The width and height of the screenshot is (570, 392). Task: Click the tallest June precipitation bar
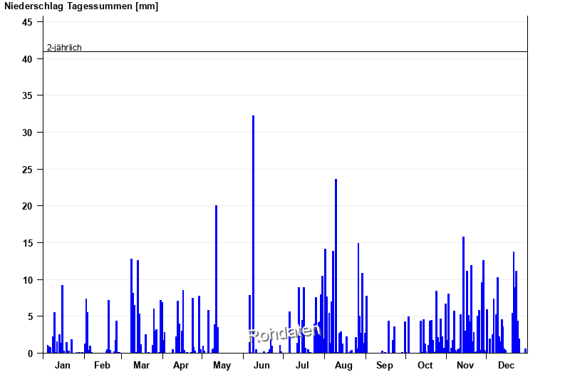click(254, 234)
